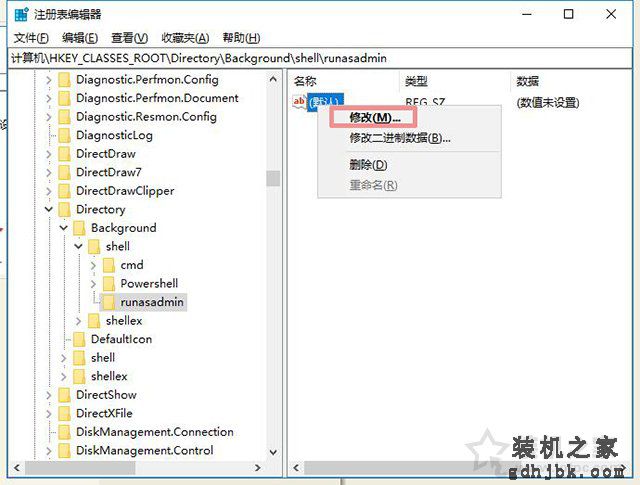Select the cmd folder icon
The width and height of the screenshot is (640, 485).
pos(109,265)
